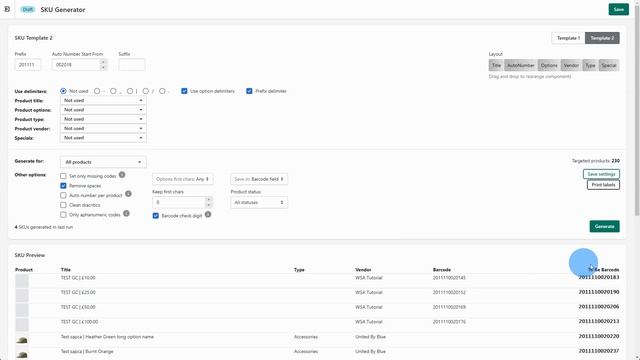The height and width of the screenshot is (360, 640).
Task: Switch to Template 2 tab
Action: click(602, 38)
